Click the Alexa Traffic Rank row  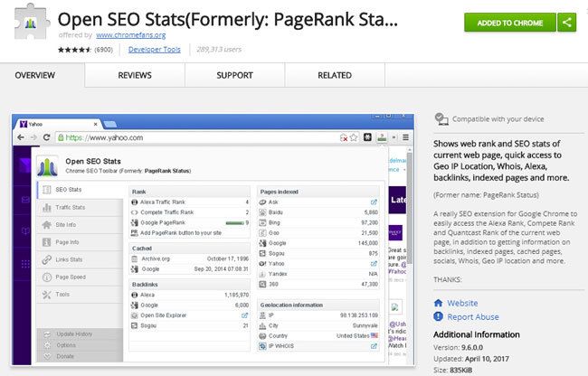click(190, 202)
